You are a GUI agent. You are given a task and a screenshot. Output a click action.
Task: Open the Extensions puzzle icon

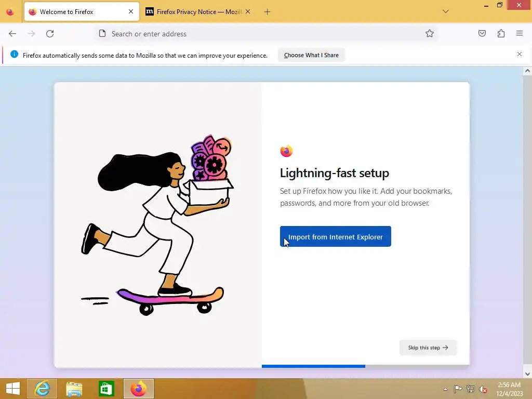click(x=501, y=33)
